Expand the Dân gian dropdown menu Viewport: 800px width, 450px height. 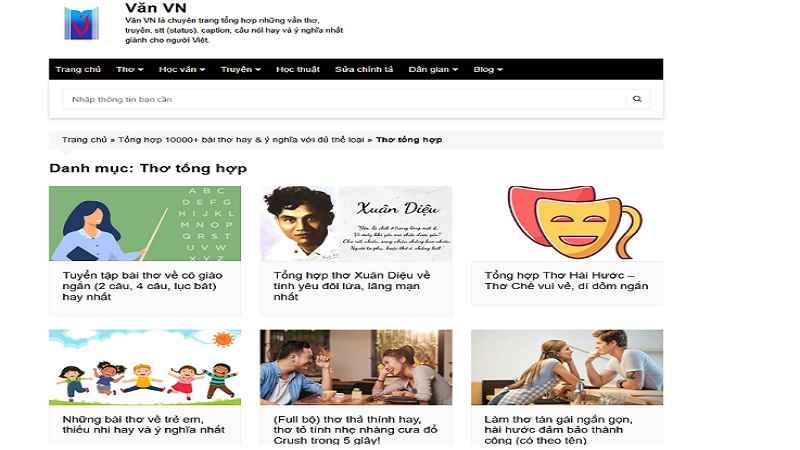tap(433, 69)
